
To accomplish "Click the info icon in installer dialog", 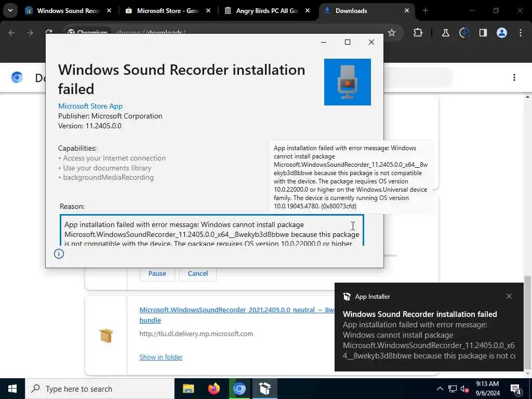I will (x=59, y=254).
